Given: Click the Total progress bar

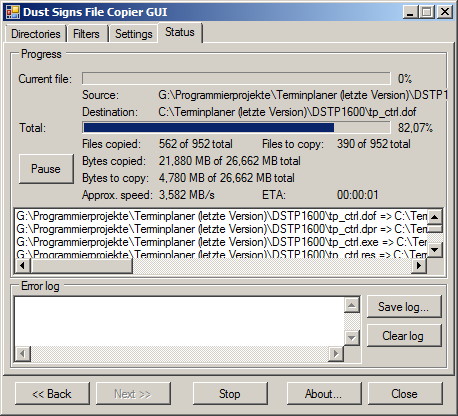Looking at the screenshot, I should tap(236, 128).
